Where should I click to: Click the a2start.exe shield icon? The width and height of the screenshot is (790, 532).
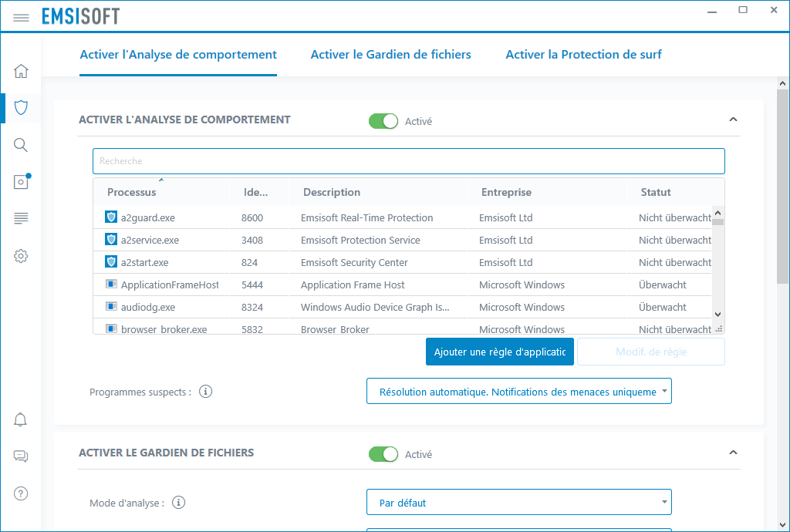pos(111,261)
